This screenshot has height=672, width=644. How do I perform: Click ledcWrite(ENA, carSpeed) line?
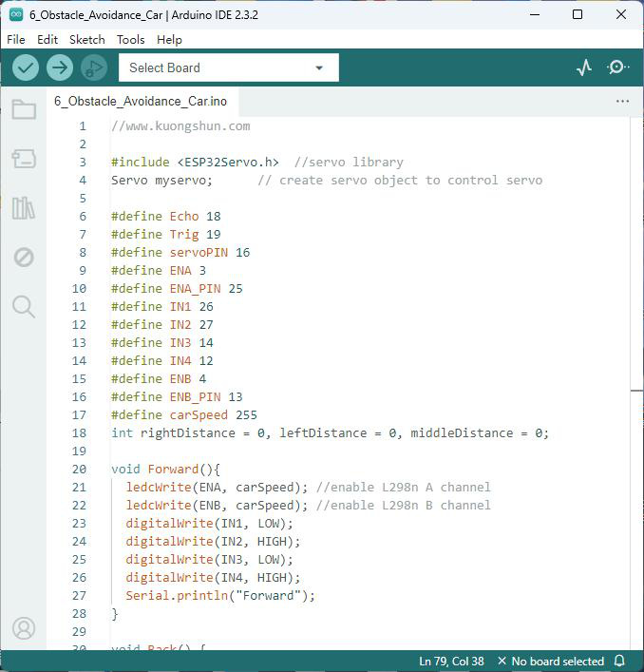coord(217,487)
